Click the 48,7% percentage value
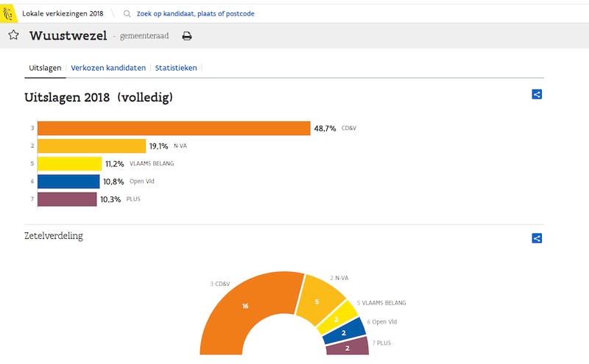Image resolution: width=589 pixels, height=364 pixels. click(325, 129)
